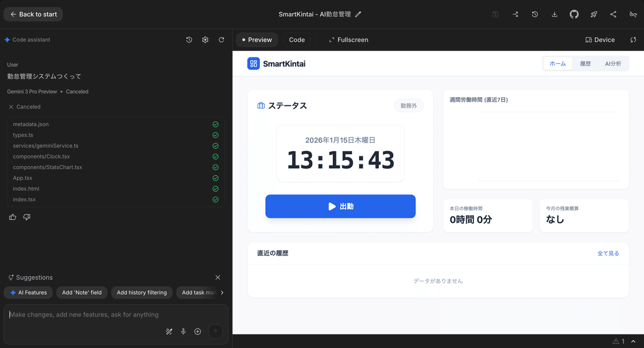Toggle the Device preview mode
Viewport: 644px width, 348px height.
(x=600, y=39)
